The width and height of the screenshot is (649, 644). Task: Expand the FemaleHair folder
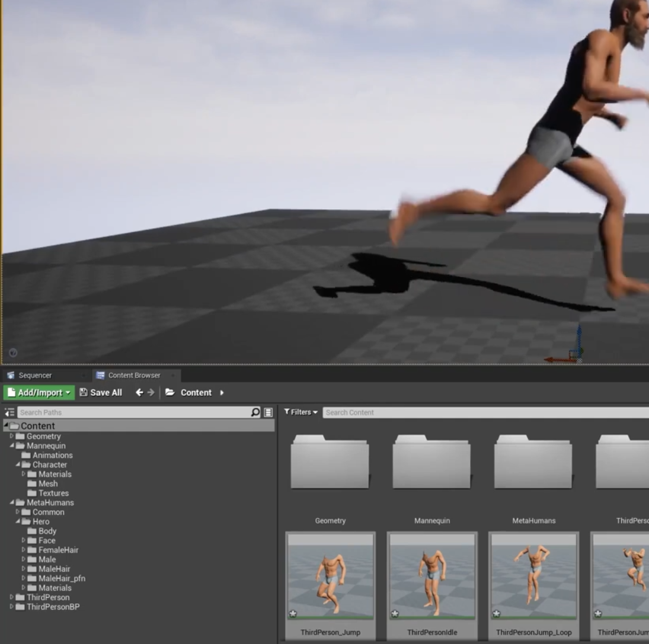[x=24, y=550]
